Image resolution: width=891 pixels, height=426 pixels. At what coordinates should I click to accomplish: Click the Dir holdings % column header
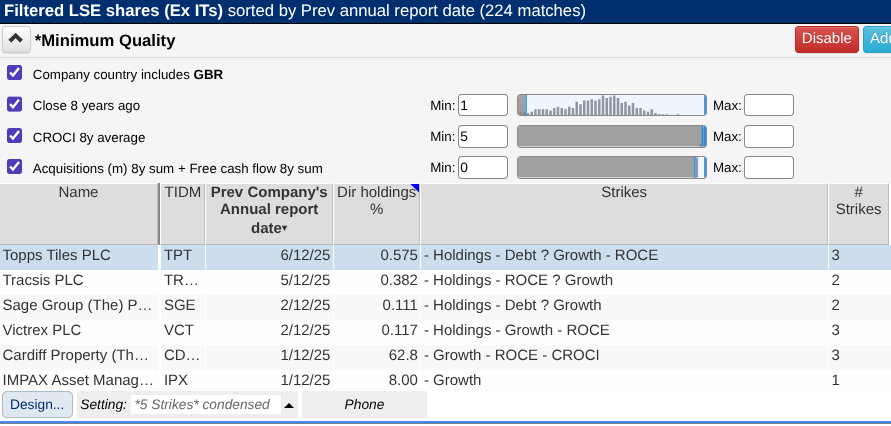click(375, 200)
